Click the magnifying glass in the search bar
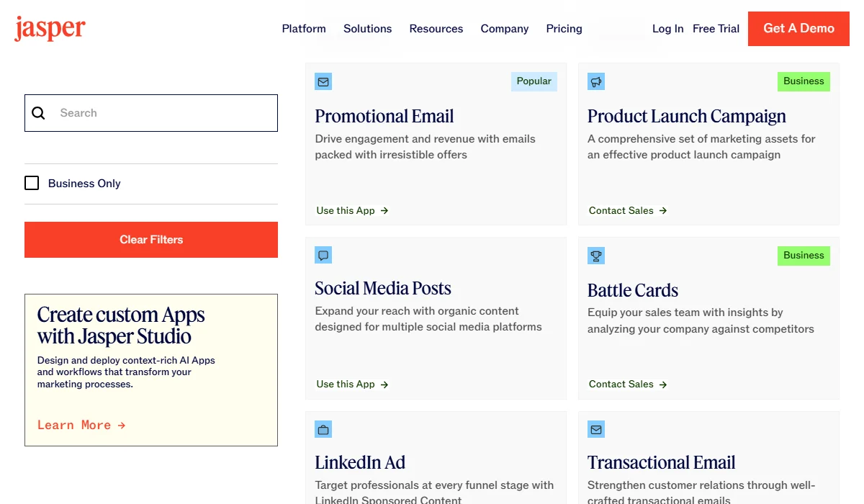This screenshot has width=864, height=504. [38, 113]
